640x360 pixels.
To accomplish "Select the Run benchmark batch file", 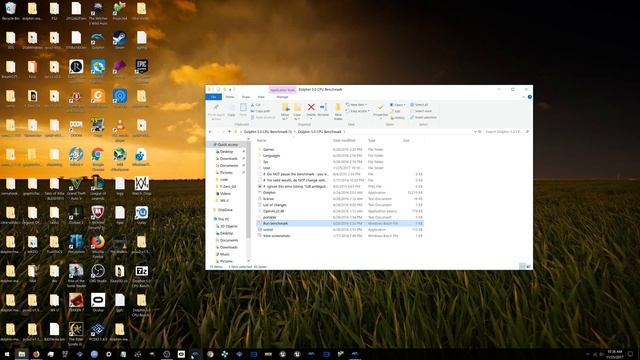I will coord(340,224).
